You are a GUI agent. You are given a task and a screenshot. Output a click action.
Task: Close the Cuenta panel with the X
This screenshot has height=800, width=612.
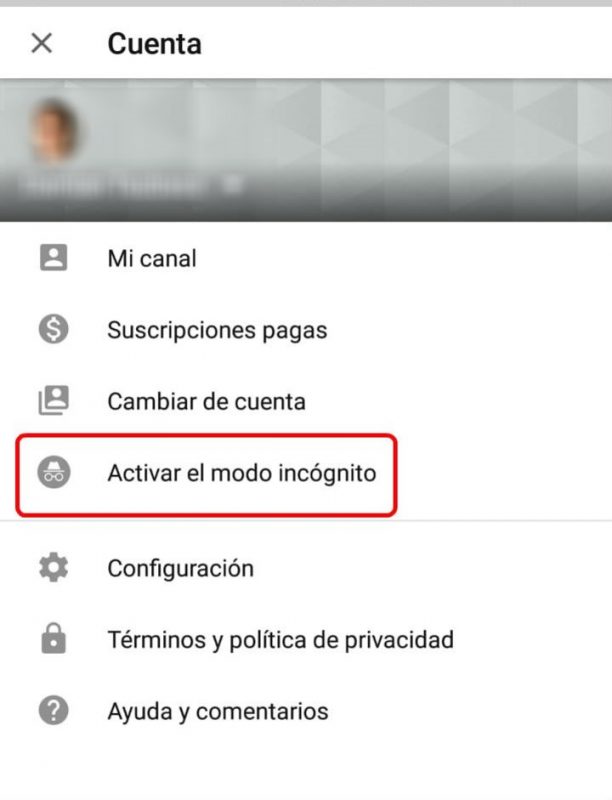pyautogui.click(x=42, y=43)
